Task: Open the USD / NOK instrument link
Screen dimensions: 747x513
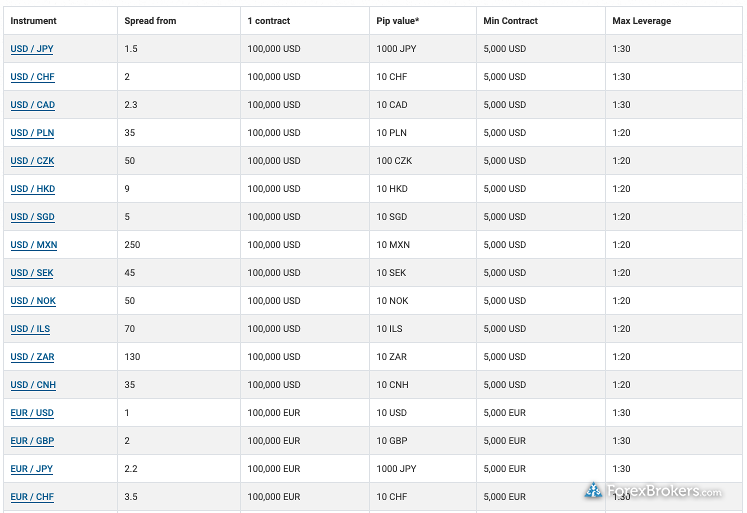Action: pyautogui.click(x=33, y=301)
